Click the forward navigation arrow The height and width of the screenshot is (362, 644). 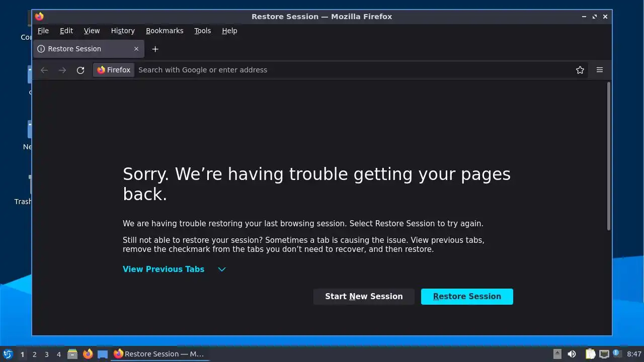[62, 70]
